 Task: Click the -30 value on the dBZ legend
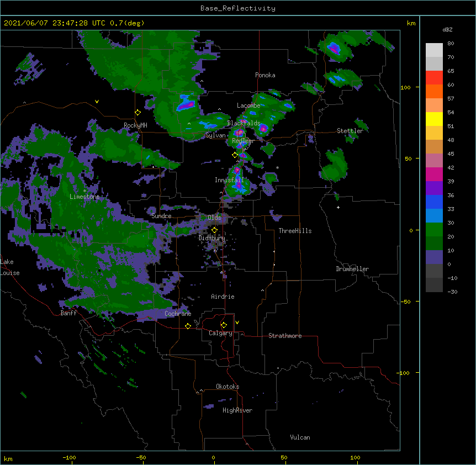(x=452, y=292)
